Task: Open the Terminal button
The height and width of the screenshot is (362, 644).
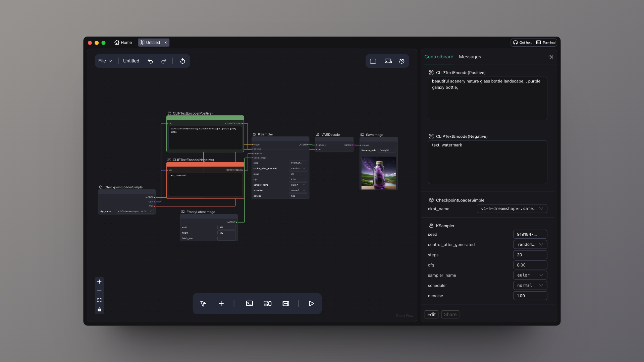Action: (546, 43)
